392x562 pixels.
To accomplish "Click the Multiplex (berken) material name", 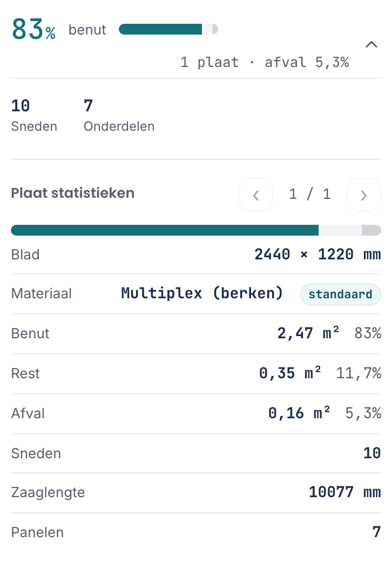I will click(202, 293).
